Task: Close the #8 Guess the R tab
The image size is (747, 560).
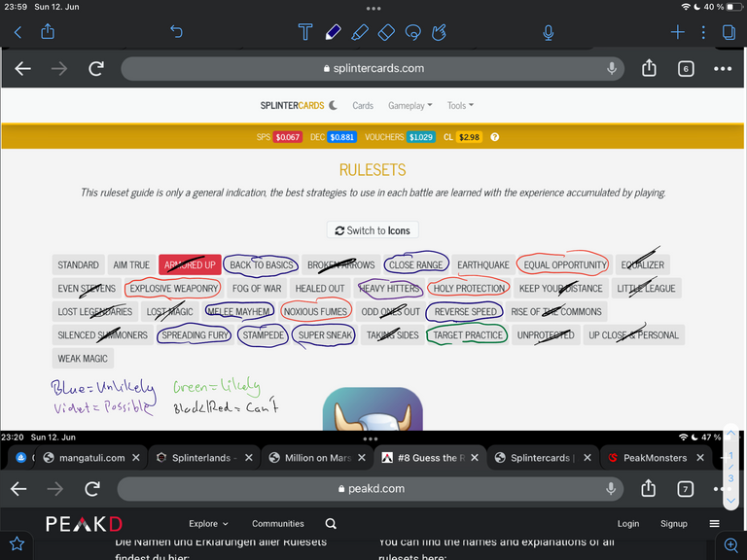Action: pyautogui.click(x=475, y=458)
